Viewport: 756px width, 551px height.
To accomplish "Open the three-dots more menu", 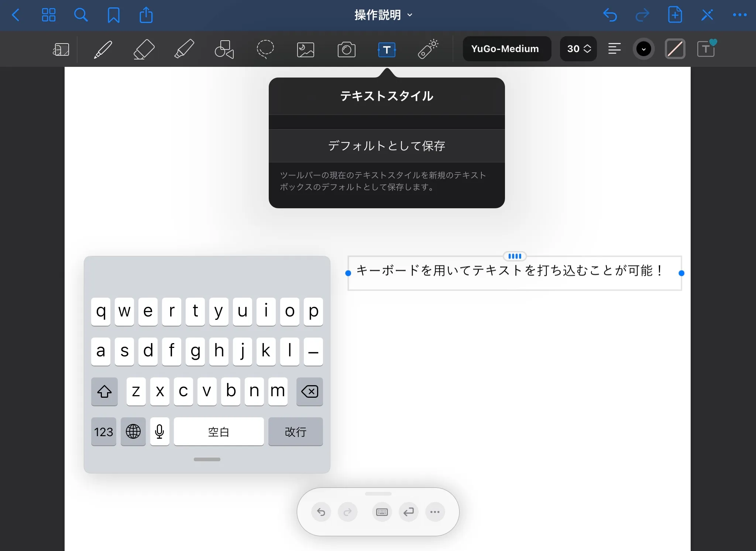I will tap(739, 15).
